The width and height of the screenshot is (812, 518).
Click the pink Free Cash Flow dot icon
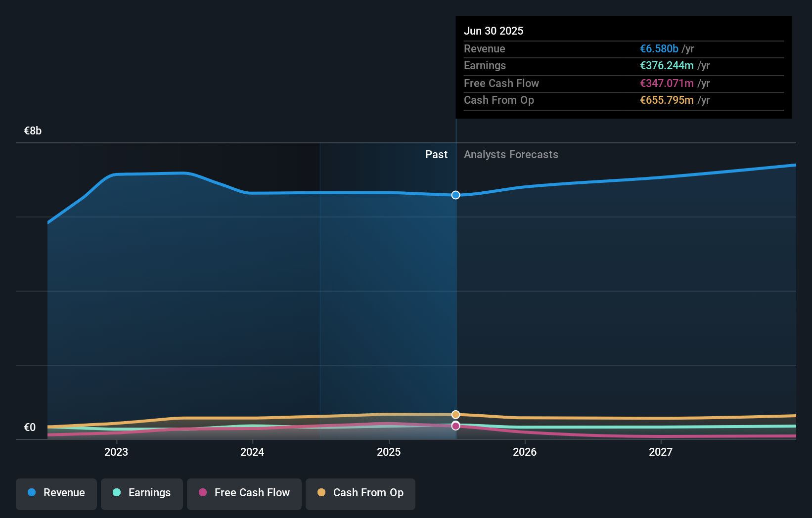202,493
